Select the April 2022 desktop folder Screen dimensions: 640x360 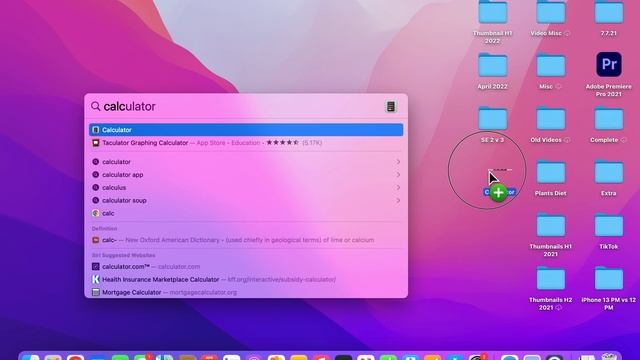pyautogui.click(x=492, y=71)
